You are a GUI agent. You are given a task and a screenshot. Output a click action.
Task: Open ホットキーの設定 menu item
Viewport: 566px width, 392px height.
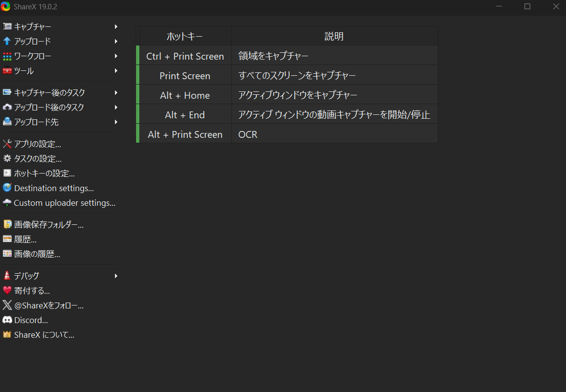44,174
